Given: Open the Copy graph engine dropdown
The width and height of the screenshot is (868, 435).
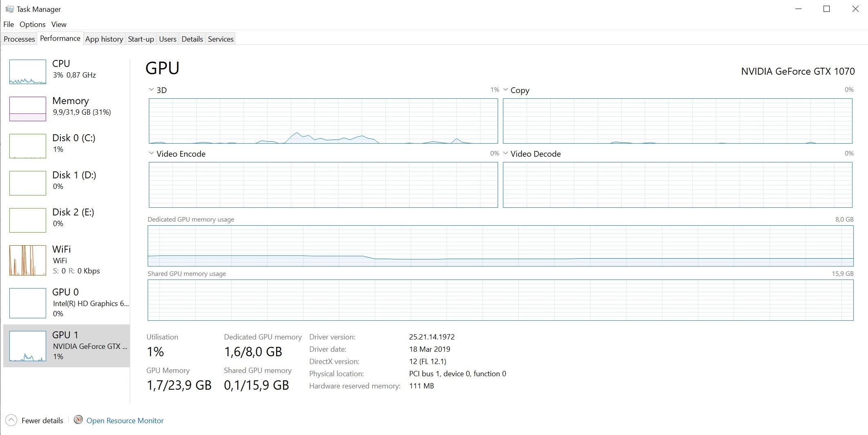Looking at the screenshot, I should point(506,90).
